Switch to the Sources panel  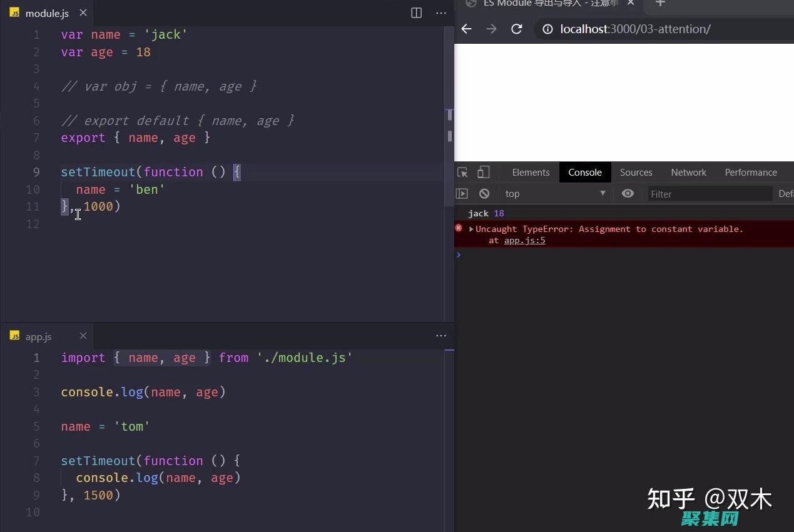point(636,172)
